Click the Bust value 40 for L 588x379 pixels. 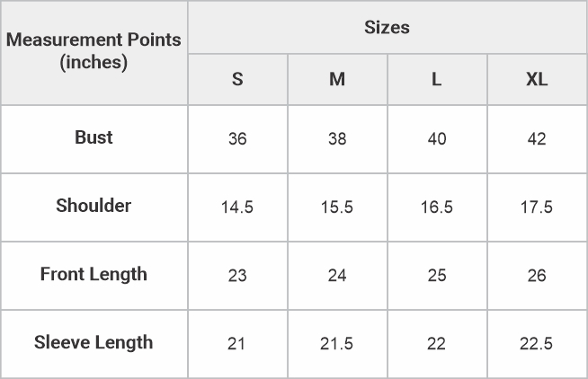437,139
